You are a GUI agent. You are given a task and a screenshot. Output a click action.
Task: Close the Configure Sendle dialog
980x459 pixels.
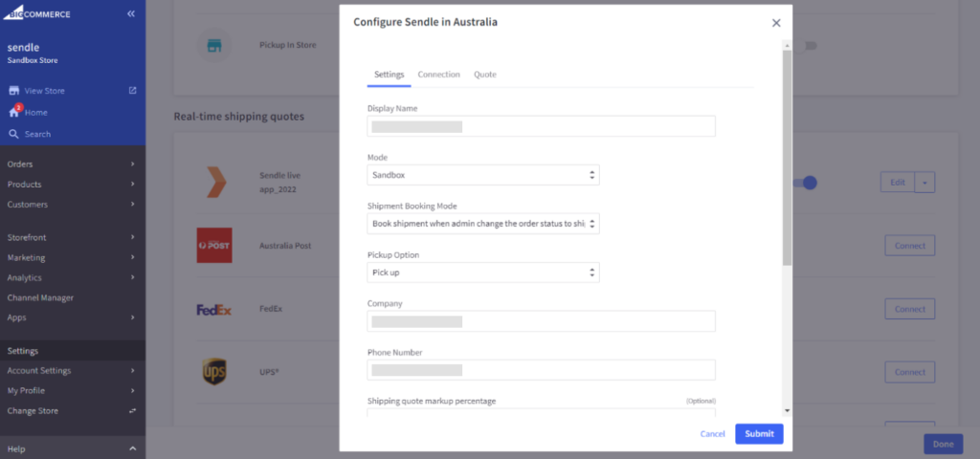click(x=776, y=23)
